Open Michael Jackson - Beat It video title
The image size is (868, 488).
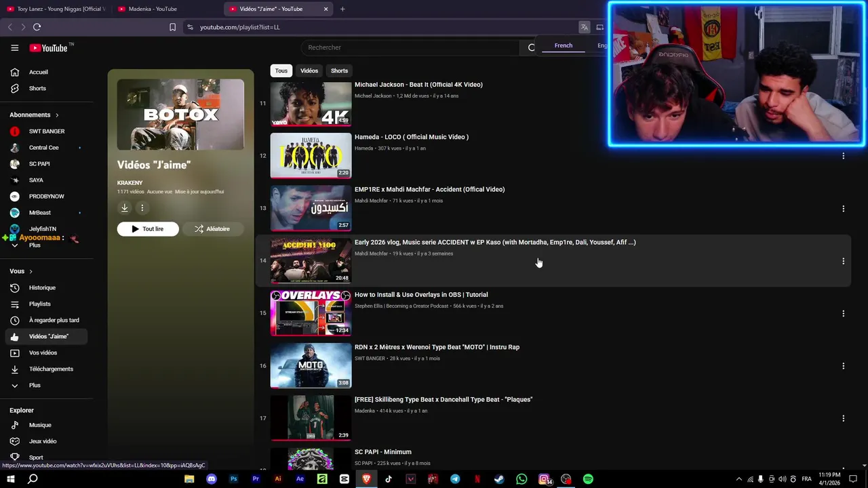(418, 85)
